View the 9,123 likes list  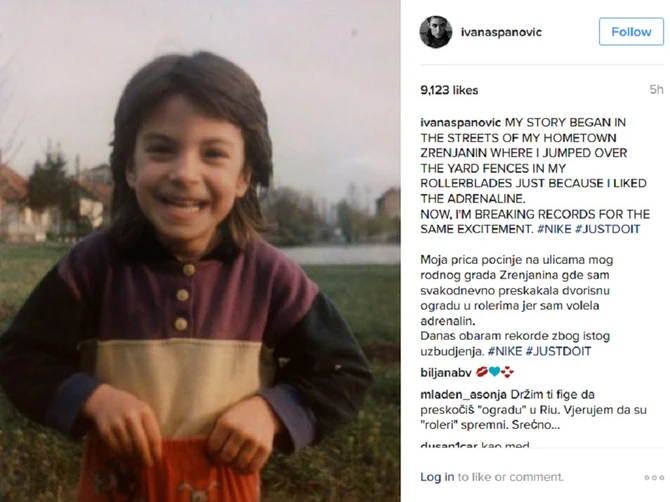tap(449, 90)
